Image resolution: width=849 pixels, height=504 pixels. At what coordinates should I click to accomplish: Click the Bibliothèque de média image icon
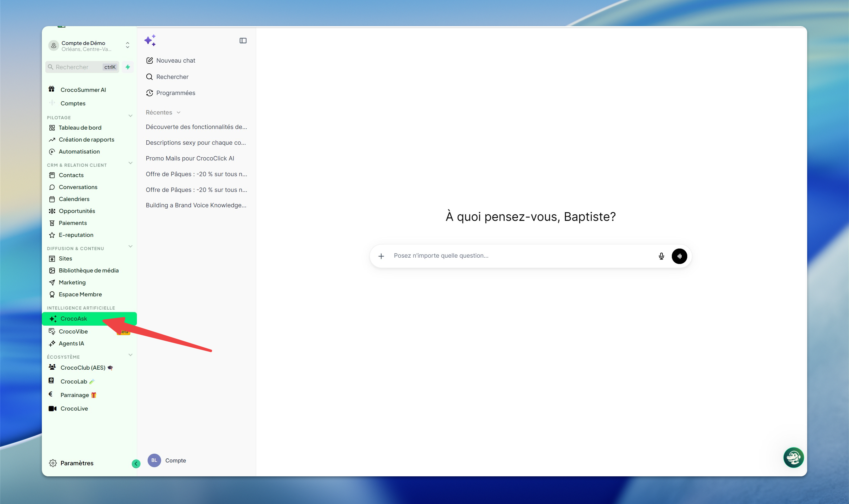coord(52,271)
